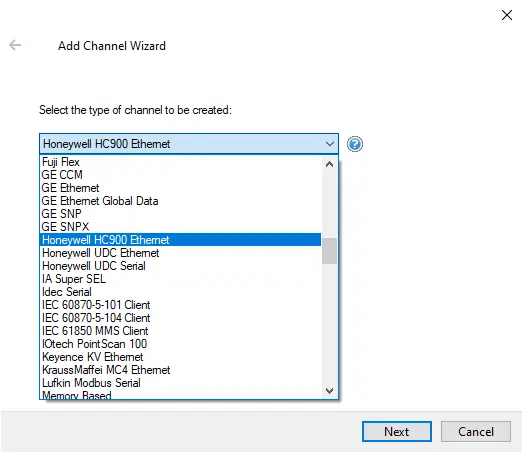Close the Add Channel Wizard window
Screen dimensions: 523x453
[507, 15]
